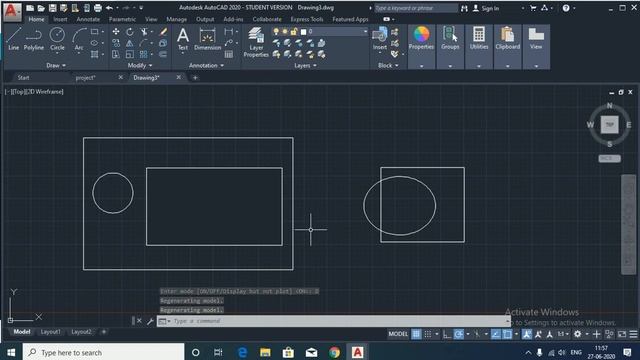Open Layer Properties manager

click(256, 42)
